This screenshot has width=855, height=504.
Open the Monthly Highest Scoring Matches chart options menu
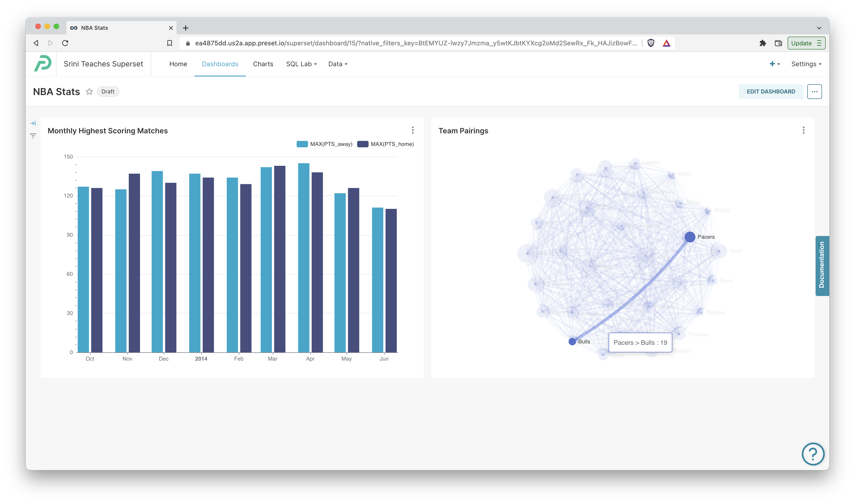pyautogui.click(x=413, y=130)
